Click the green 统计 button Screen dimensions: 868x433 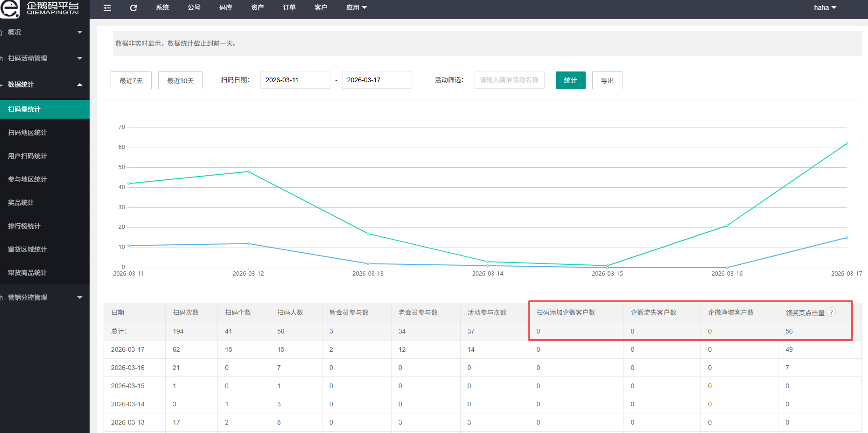click(570, 80)
